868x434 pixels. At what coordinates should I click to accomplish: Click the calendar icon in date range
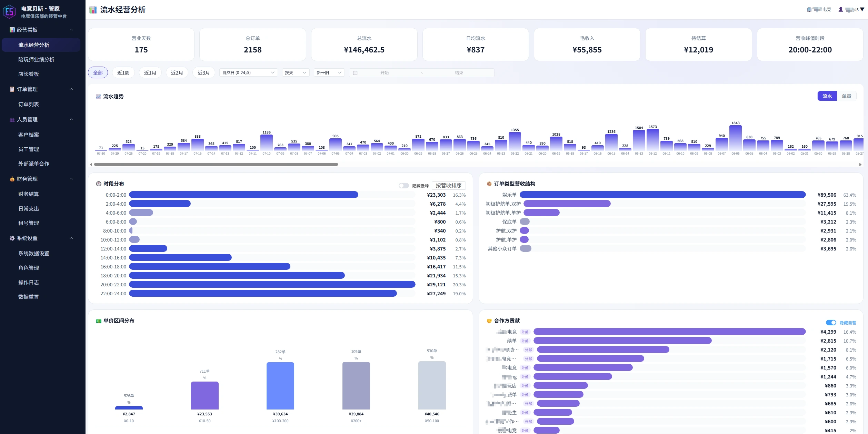point(355,73)
